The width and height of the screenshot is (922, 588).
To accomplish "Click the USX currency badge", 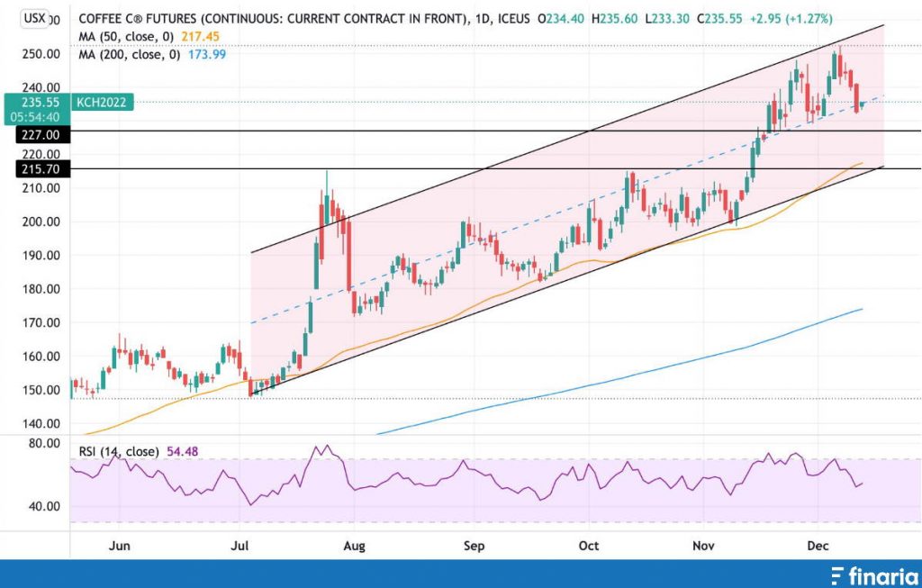I will [x=35, y=18].
